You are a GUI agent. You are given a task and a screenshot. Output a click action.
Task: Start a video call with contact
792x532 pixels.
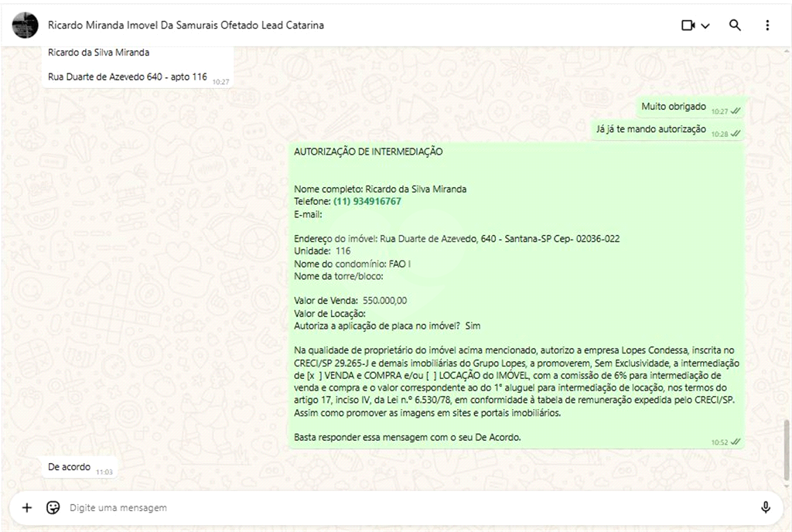click(688, 26)
